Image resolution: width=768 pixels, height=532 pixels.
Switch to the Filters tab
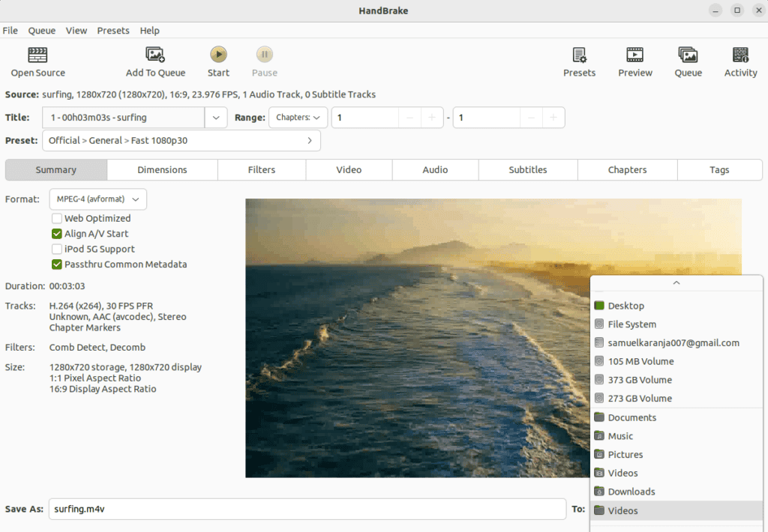click(262, 170)
